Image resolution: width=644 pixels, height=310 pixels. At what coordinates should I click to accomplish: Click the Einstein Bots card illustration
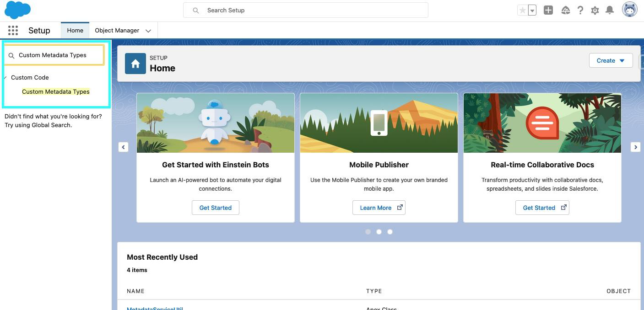click(x=216, y=123)
